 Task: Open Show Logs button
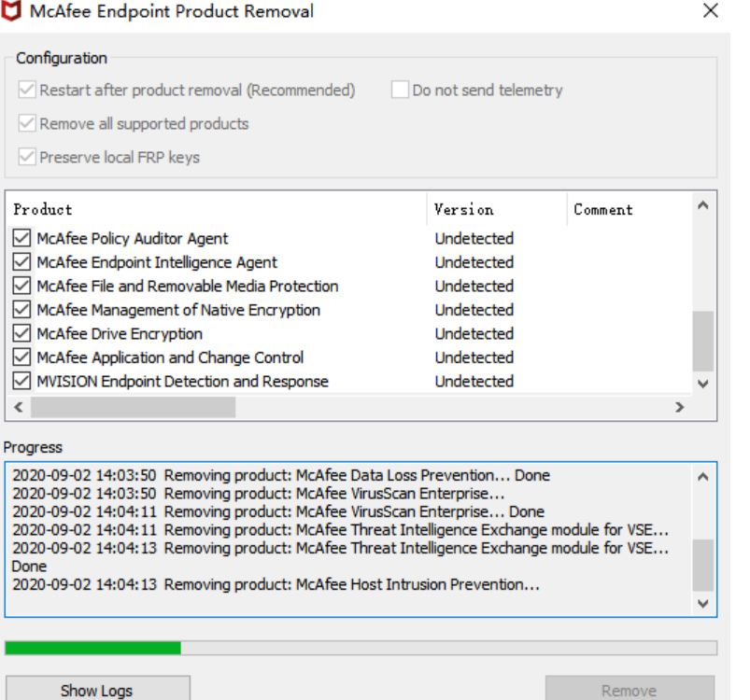click(97, 689)
